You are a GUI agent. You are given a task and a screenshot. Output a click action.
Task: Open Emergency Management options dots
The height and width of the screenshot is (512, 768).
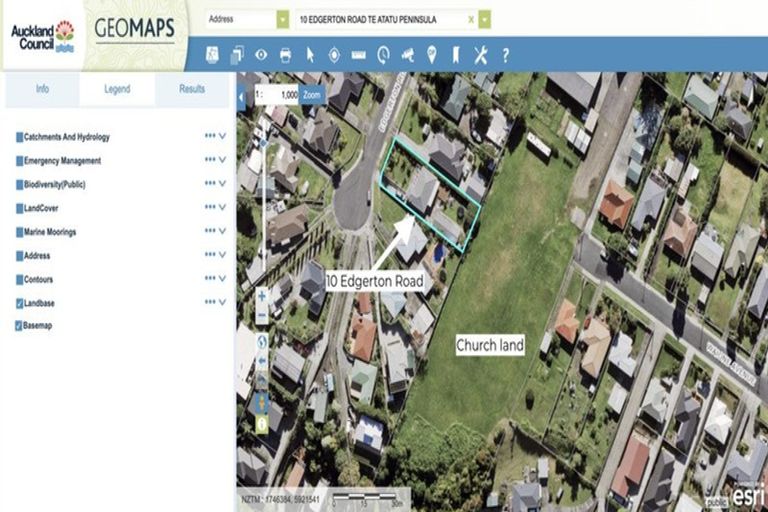pyautogui.click(x=210, y=159)
